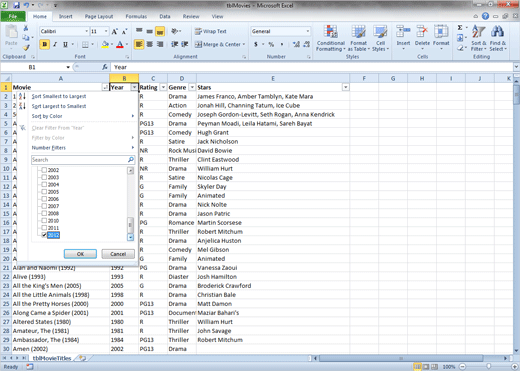
Task: Switch to the Formulas tab
Action: (x=136, y=16)
